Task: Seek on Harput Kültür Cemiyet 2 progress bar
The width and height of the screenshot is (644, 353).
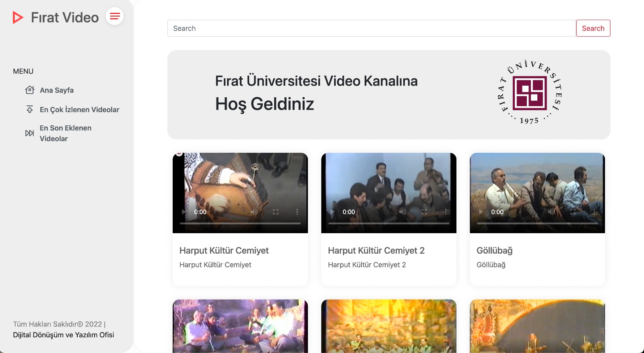Action: 389,223
